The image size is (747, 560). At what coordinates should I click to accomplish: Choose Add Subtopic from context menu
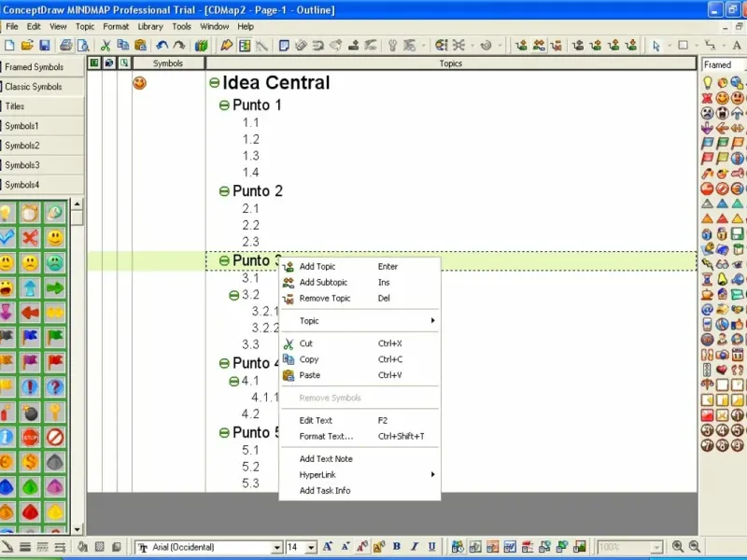[359, 283]
